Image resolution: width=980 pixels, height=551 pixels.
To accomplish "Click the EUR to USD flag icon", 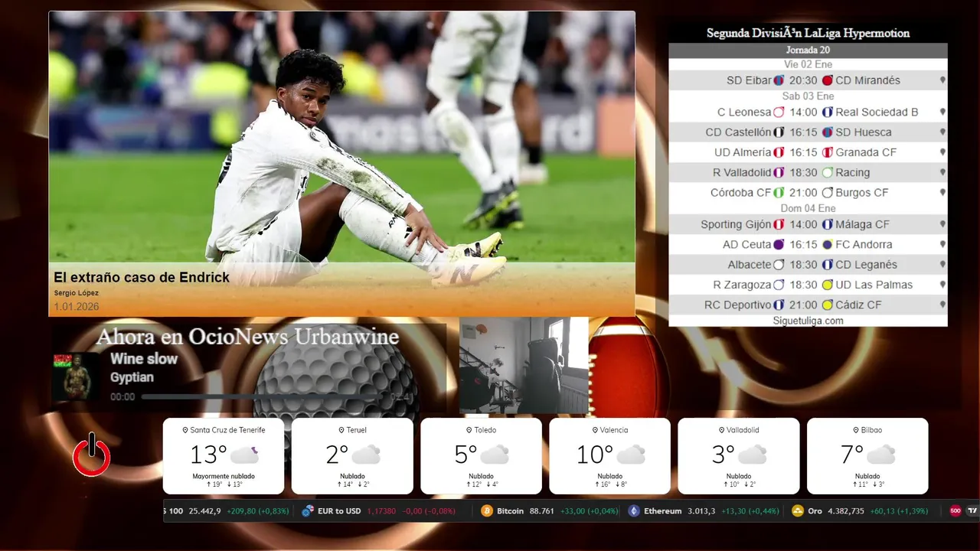I will (308, 511).
